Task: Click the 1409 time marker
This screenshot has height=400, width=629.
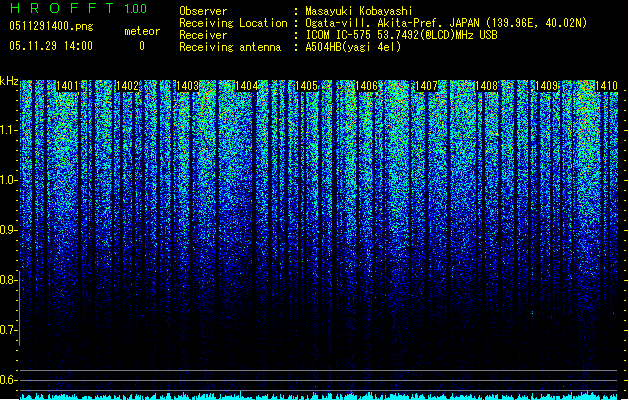Action: pyautogui.click(x=546, y=86)
